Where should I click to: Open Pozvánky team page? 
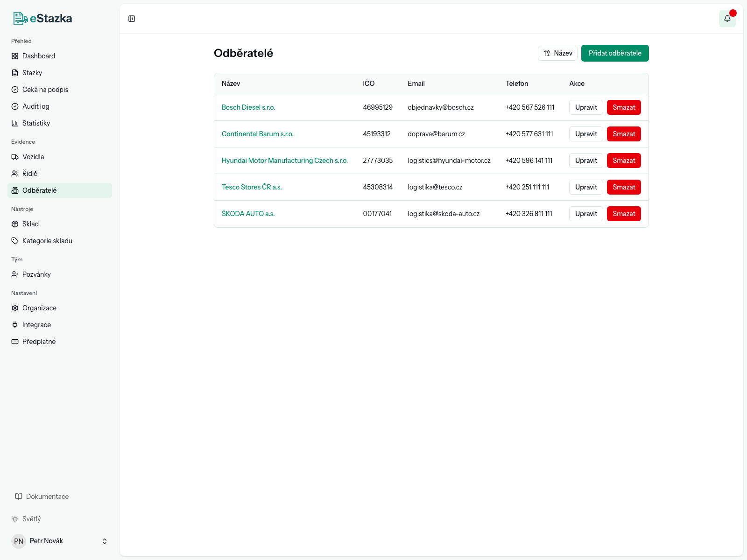[60, 274]
